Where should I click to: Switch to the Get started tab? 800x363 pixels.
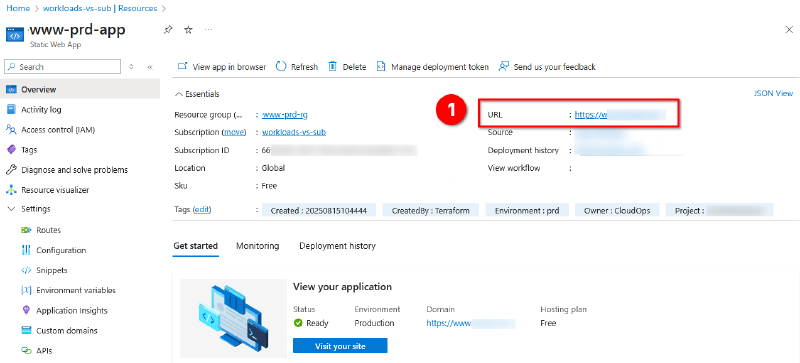click(x=195, y=246)
